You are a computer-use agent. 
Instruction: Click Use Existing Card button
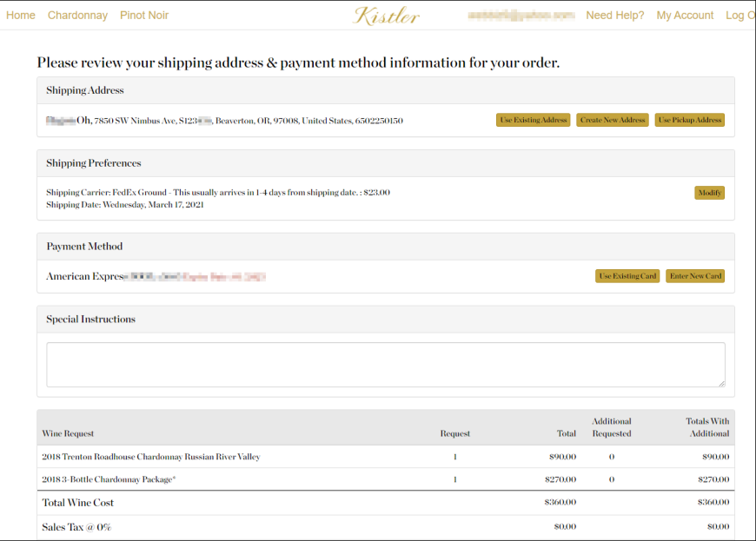click(x=627, y=276)
